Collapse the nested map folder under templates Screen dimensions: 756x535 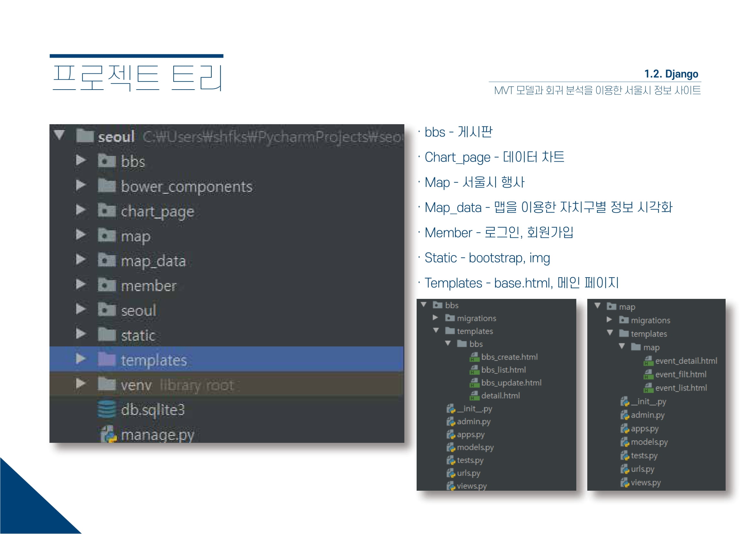click(622, 346)
